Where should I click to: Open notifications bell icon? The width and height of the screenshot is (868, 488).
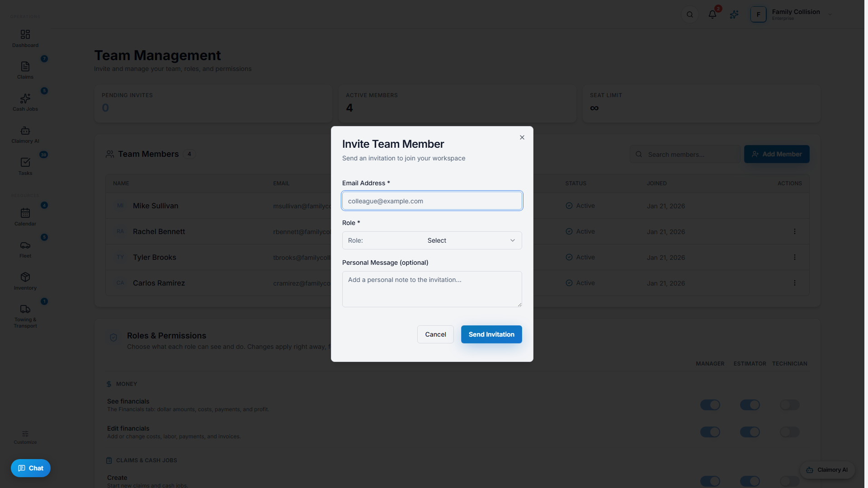(712, 14)
